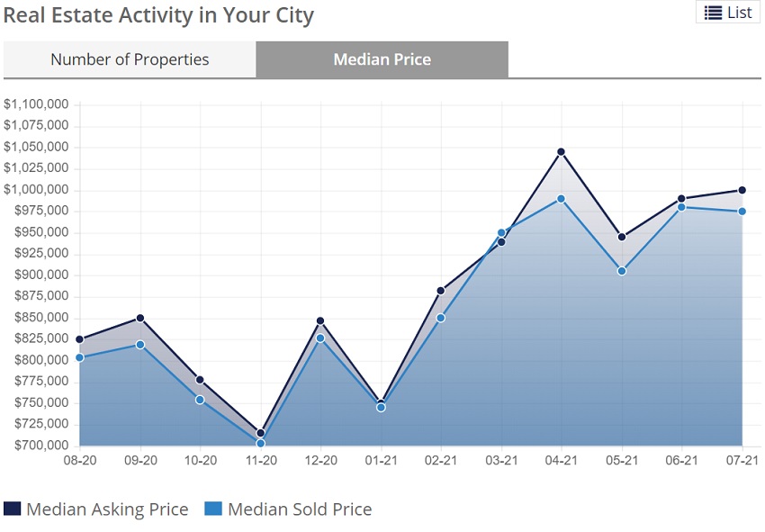Image resolution: width=765 pixels, height=532 pixels.
Task: Click the 07-21 sold price data point
Action: coord(742,212)
